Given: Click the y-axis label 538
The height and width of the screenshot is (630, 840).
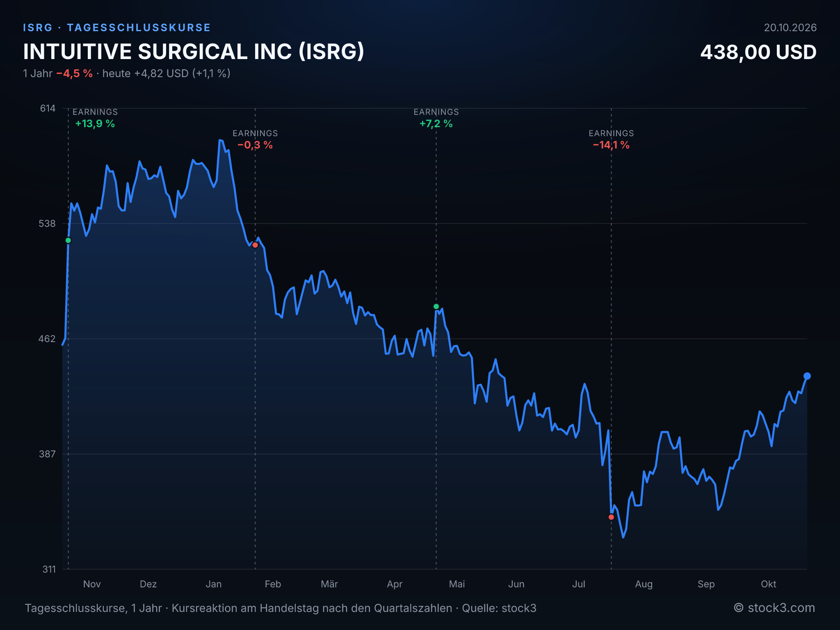Looking at the screenshot, I should pos(47,224).
